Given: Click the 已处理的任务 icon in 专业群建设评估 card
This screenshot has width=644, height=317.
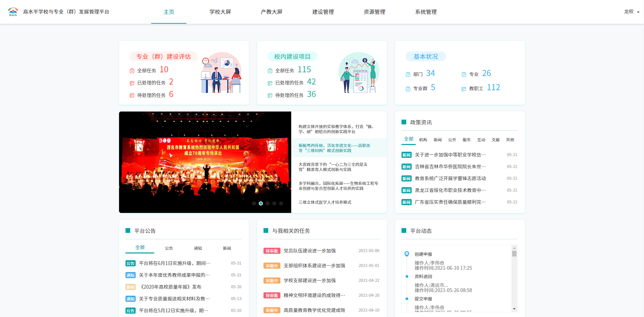Looking at the screenshot, I should click(132, 83).
